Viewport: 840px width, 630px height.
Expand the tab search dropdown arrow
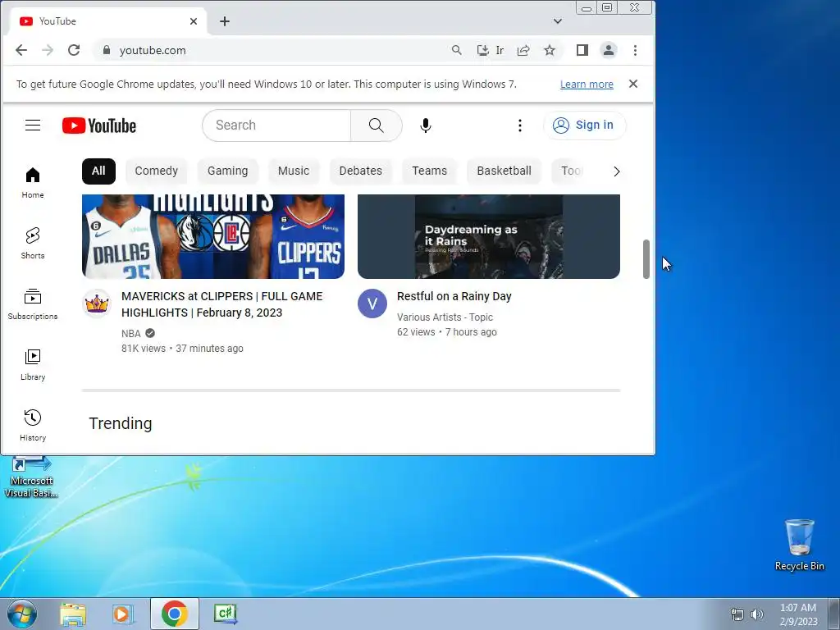[558, 21]
